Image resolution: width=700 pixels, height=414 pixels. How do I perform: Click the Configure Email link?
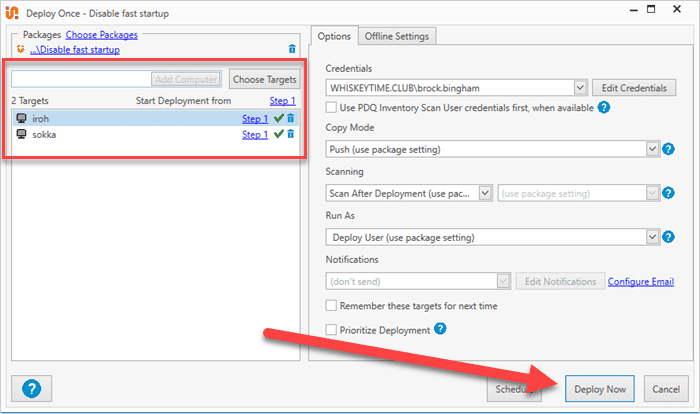(641, 281)
